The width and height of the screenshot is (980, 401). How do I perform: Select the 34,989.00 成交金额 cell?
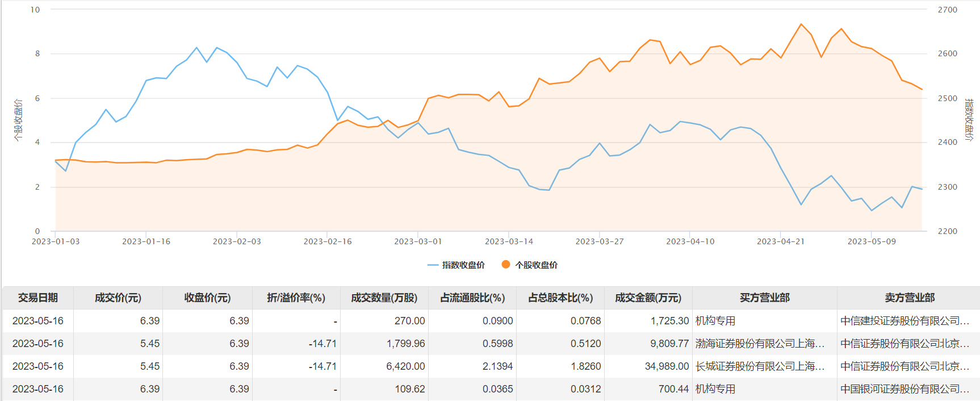pos(667,366)
